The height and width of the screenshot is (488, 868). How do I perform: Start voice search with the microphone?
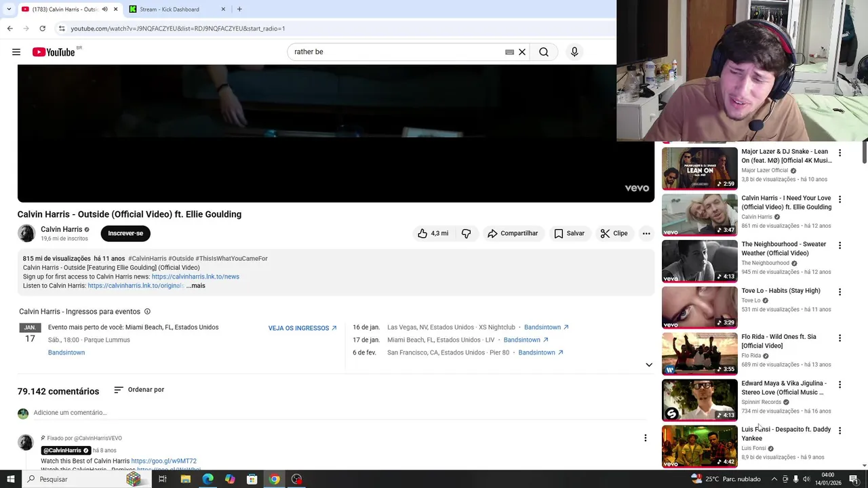tap(574, 52)
